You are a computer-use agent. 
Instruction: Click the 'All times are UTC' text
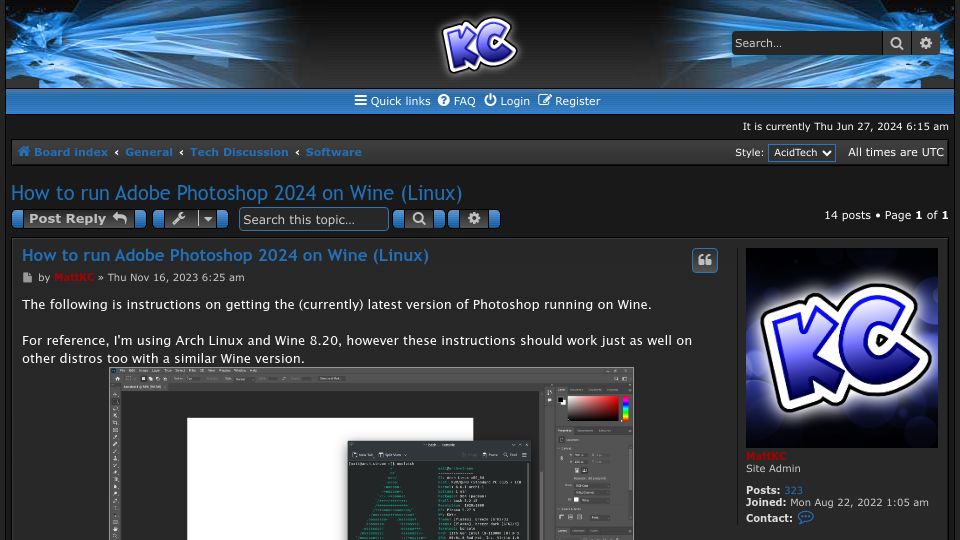pos(896,152)
